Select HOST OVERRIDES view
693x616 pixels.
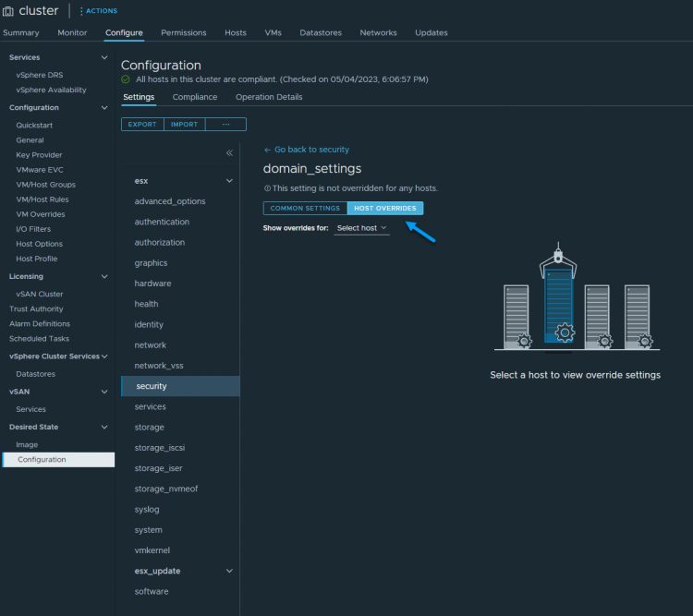385,208
